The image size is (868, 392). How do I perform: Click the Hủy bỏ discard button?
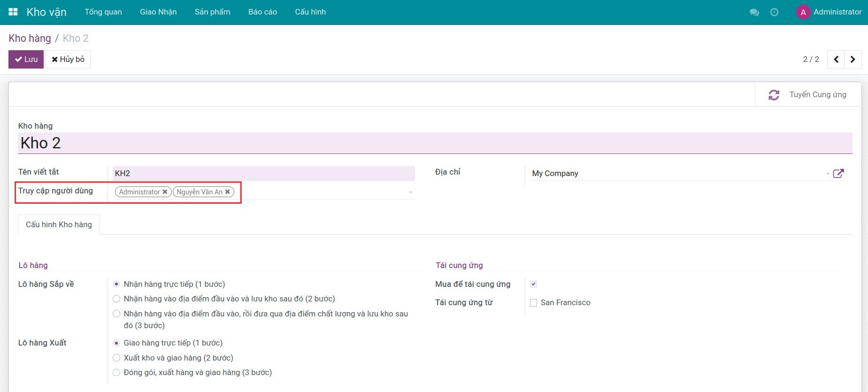point(68,60)
